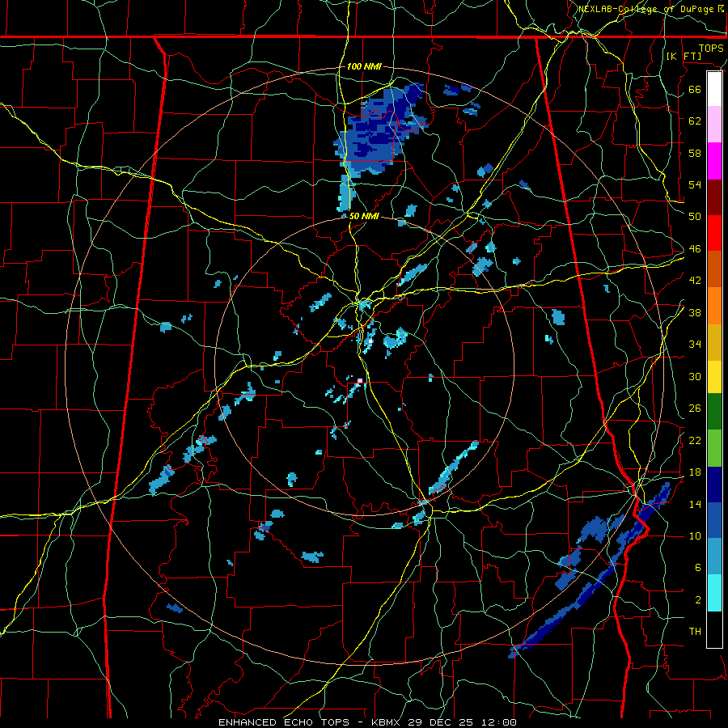Click the bright yellow legend swatch
Screen dimensions: 728x728
pyautogui.click(x=714, y=376)
